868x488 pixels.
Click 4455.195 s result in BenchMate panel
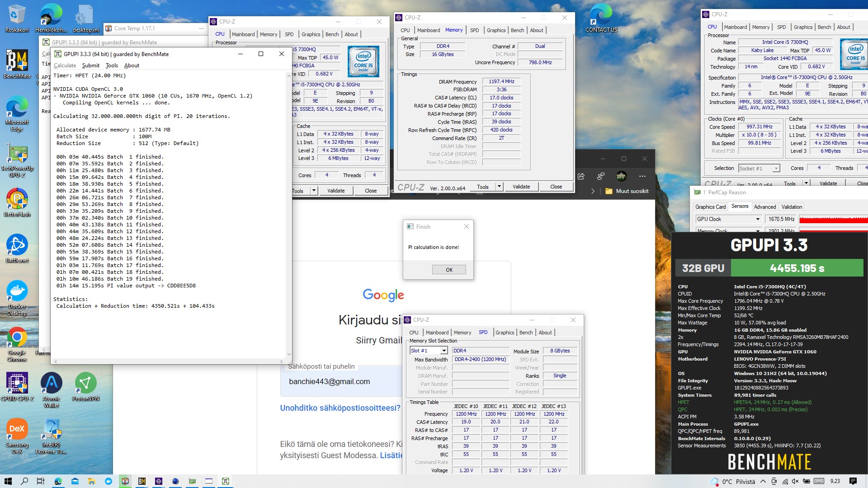[x=797, y=268]
